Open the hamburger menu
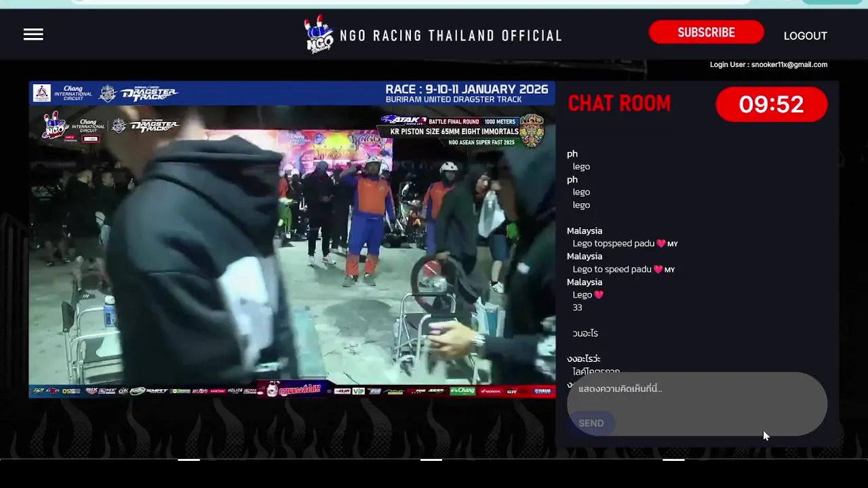Image resolution: width=868 pixels, height=488 pixels. click(33, 35)
